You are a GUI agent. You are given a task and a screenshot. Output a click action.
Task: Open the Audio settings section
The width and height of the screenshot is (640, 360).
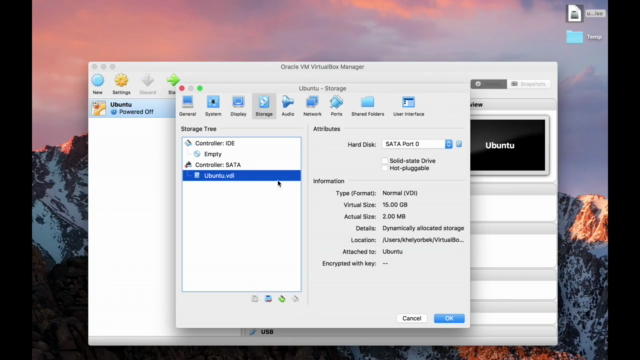pyautogui.click(x=288, y=106)
